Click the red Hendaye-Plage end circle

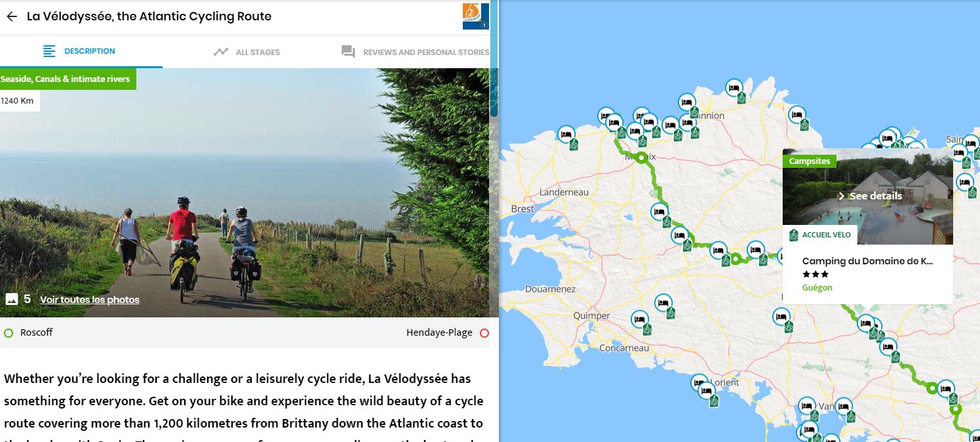point(484,333)
